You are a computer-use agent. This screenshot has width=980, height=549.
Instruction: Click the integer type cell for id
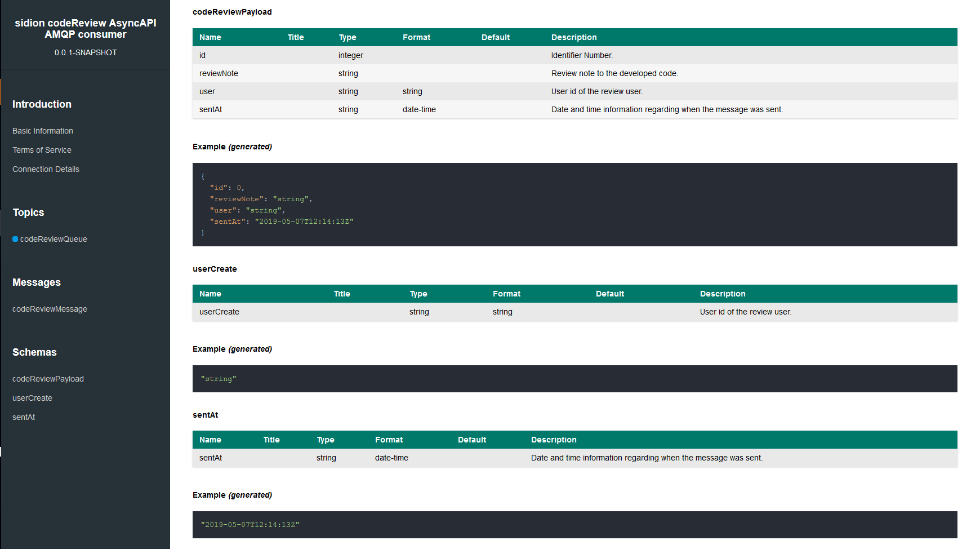[x=351, y=55]
